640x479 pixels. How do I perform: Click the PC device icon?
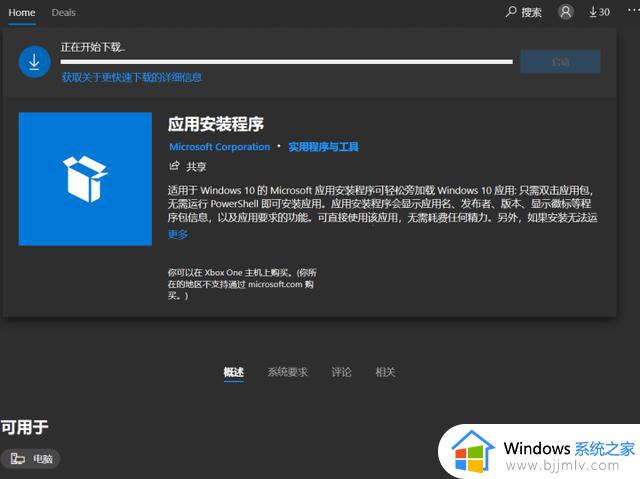tap(18, 459)
